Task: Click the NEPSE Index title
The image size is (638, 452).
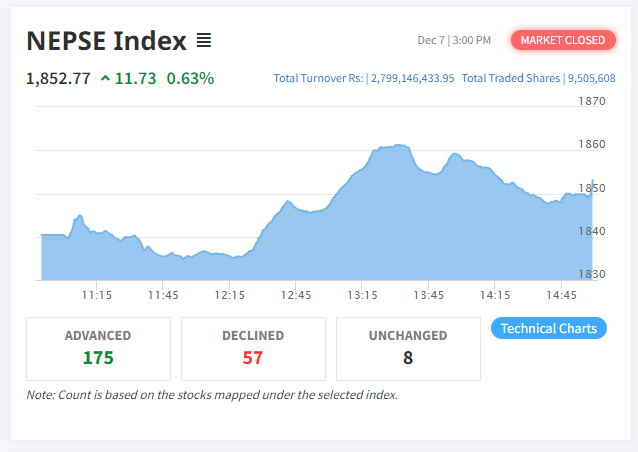Action: pyautogui.click(x=106, y=41)
